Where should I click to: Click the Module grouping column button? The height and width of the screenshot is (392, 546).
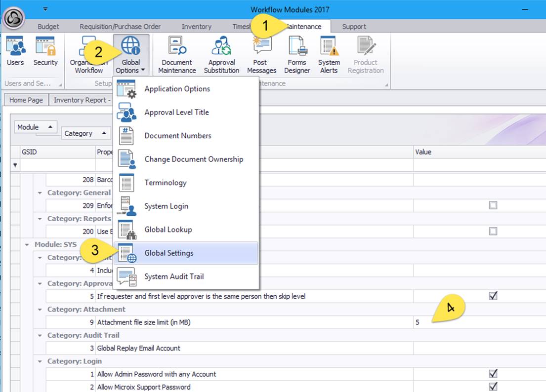pos(36,127)
